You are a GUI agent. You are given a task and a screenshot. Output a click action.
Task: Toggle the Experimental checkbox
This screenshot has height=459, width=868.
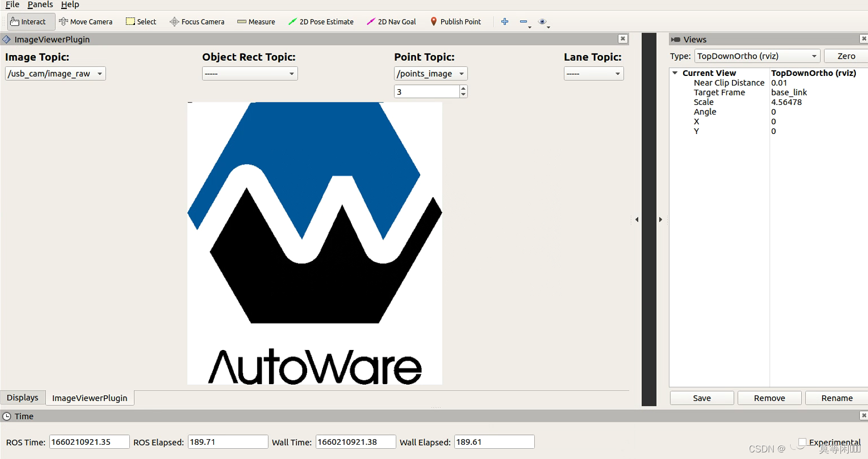point(802,442)
